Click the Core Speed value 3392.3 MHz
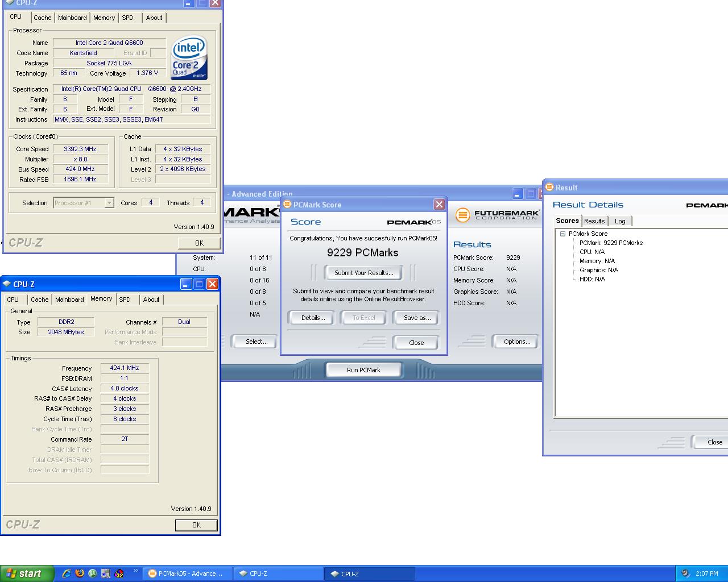The image size is (728, 582). tap(80, 149)
